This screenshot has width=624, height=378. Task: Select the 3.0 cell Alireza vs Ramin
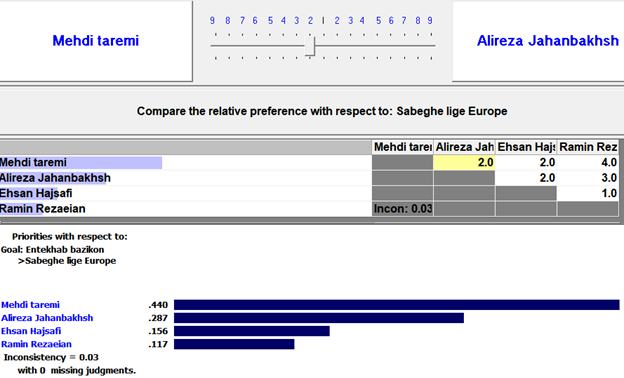(x=588, y=178)
